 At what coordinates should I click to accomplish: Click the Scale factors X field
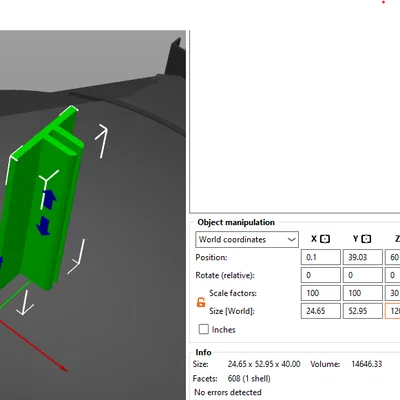coord(321,293)
